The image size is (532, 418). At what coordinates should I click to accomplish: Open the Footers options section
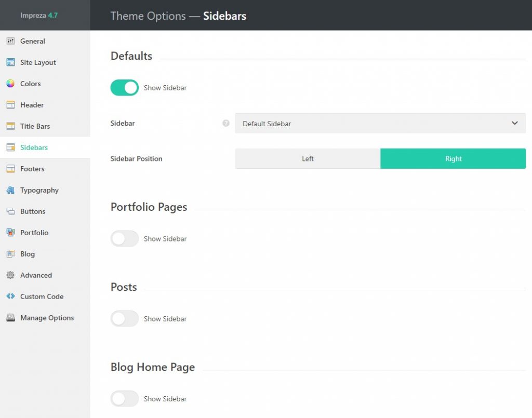pos(32,169)
